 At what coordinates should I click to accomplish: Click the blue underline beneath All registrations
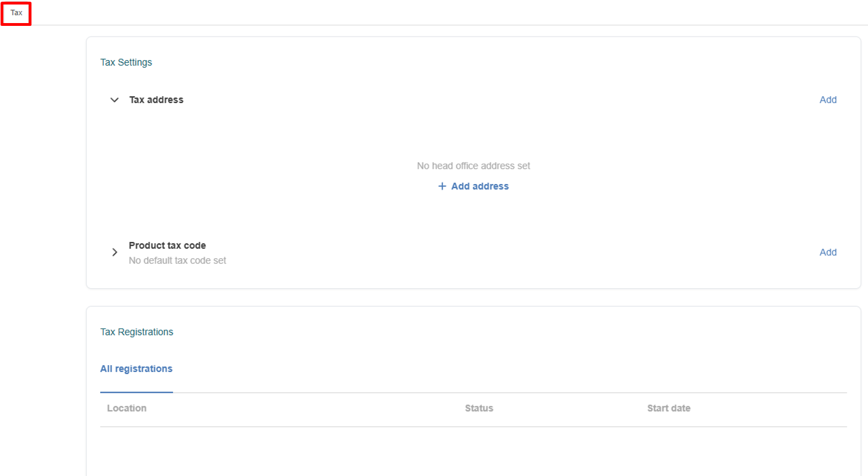pos(136,392)
